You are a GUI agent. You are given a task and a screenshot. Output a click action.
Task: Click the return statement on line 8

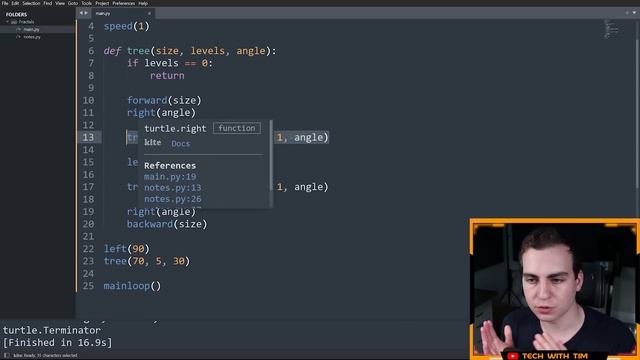pyautogui.click(x=167, y=76)
